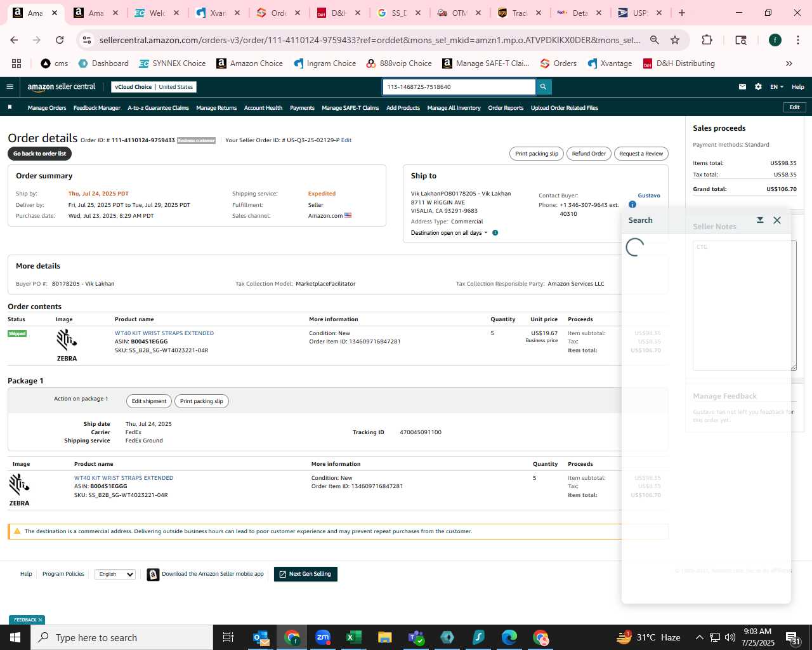Open Help link in top header
Screen dimensions: 812x650
click(x=798, y=87)
